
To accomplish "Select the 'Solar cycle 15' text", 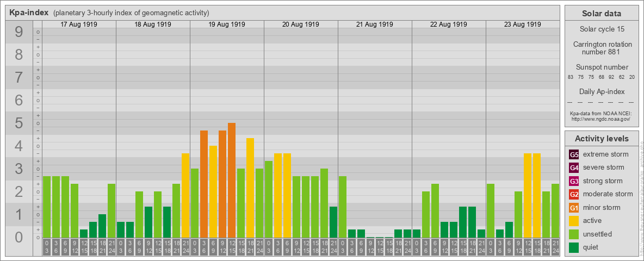I will [x=601, y=29].
